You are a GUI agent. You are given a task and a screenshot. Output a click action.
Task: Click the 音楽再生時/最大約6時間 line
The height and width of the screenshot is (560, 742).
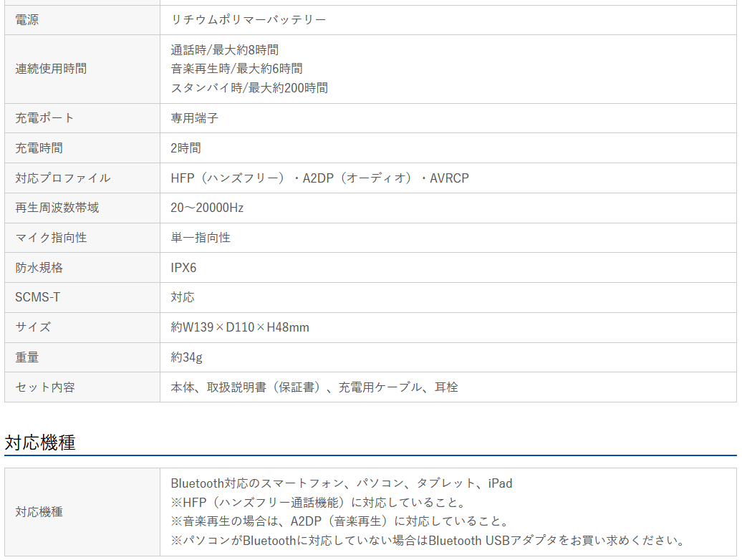[236, 69]
